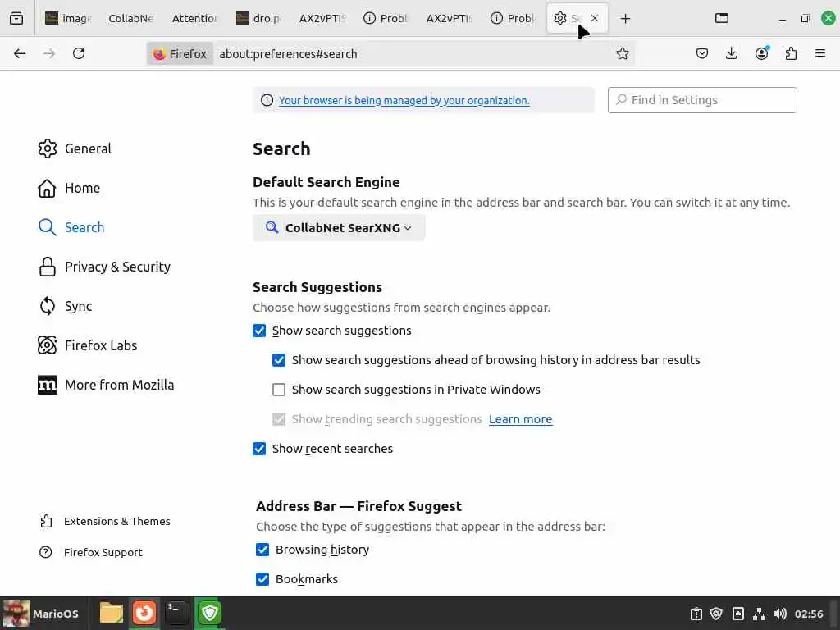
Task: Click the volume icon in system tray
Action: 780,614
